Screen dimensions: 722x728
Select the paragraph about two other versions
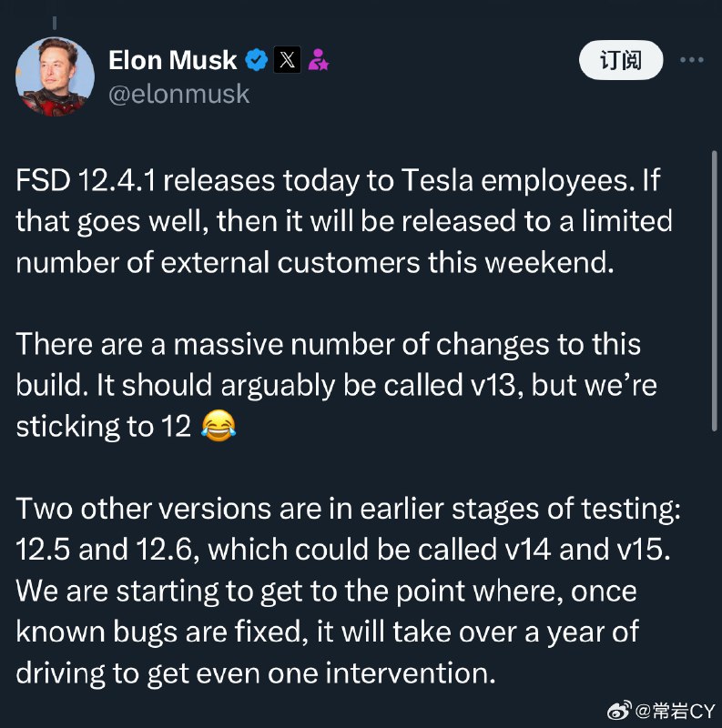click(348, 591)
